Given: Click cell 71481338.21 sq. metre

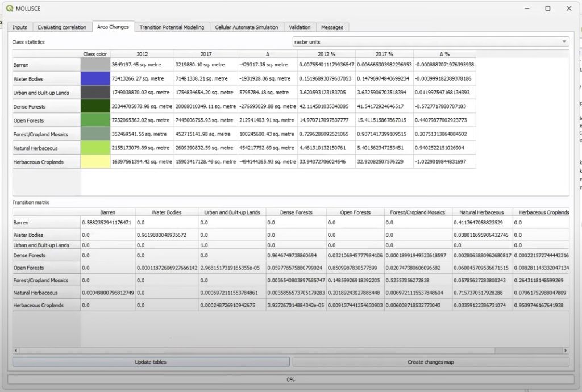Looking at the screenshot, I should point(206,78).
